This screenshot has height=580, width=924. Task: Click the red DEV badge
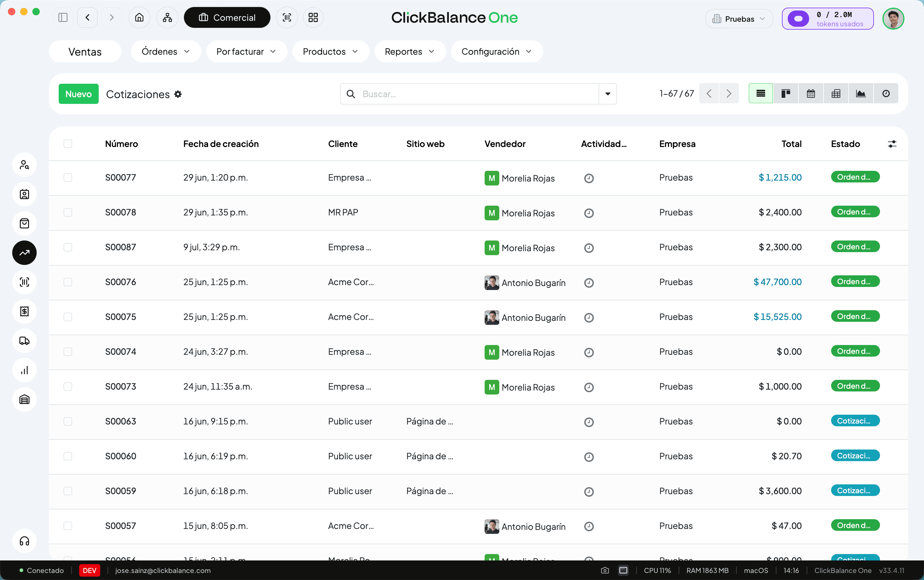click(x=89, y=571)
